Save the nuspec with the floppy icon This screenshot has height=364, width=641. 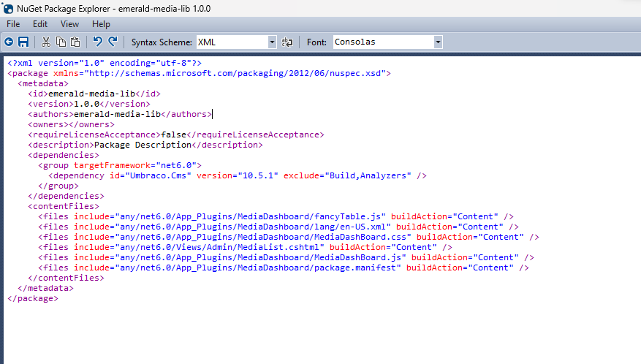(23, 42)
